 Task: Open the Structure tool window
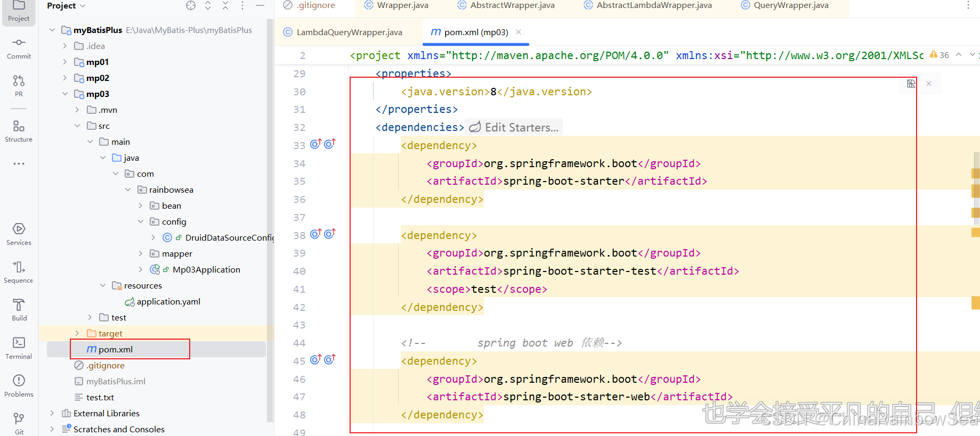coord(19,131)
